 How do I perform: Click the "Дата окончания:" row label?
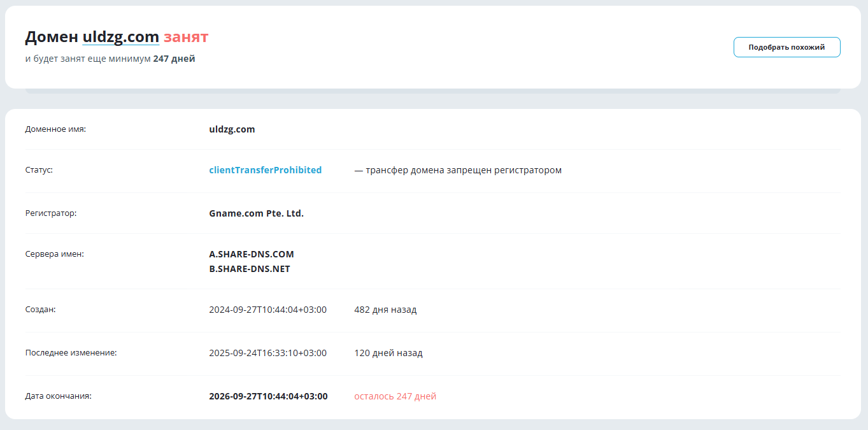58,396
